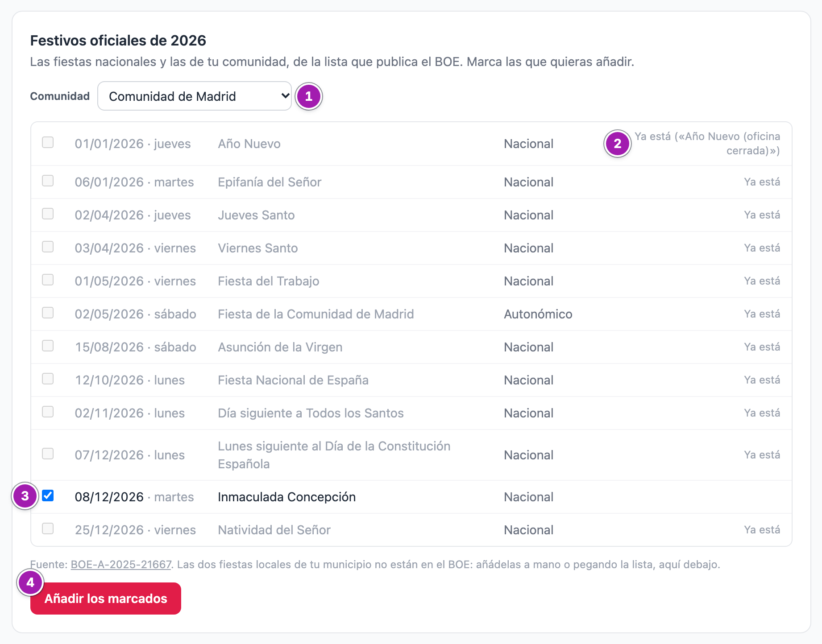The width and height of the screenshot is (822, 644).
Task: Toggle checkbox for Fiesta de la Comunidad de Madrid
Action: 48,313
